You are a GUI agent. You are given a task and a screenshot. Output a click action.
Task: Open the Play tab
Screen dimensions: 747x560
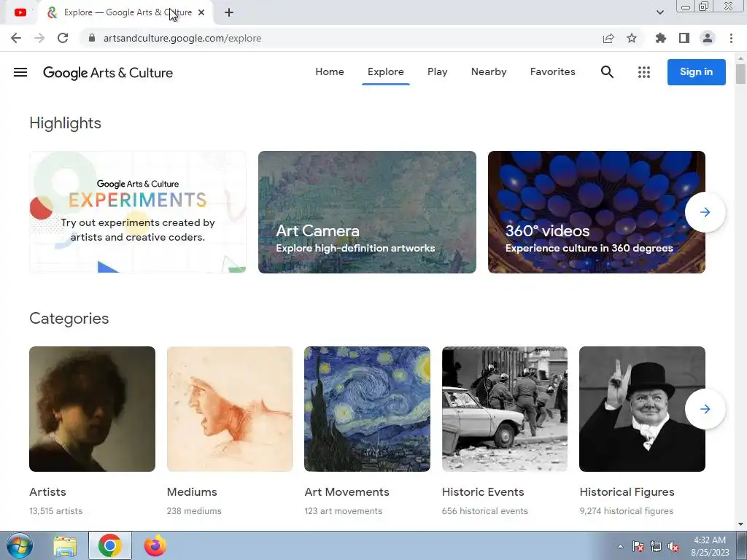pos(438,72)
